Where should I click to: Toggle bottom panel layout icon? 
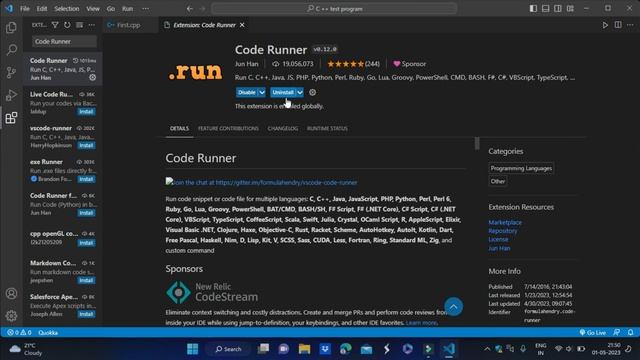pyautogui.click(x=545, y=9)
